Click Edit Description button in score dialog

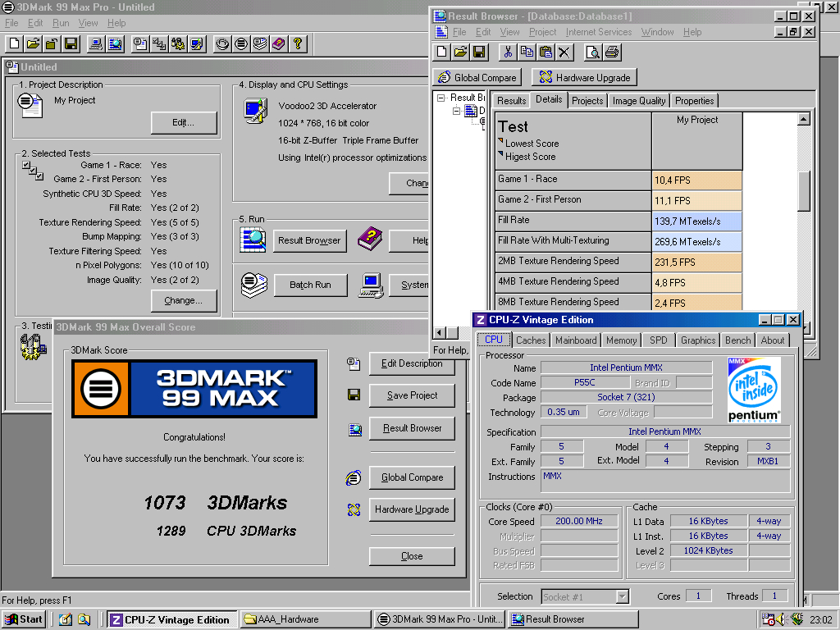(x=412, y=363)
